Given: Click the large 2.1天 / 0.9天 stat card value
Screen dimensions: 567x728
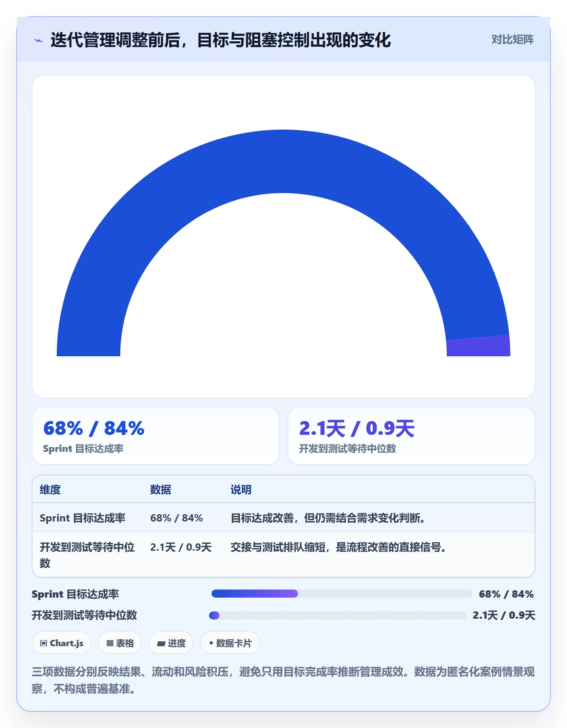Looking at the screenshot, I should (x=357, y=428).
